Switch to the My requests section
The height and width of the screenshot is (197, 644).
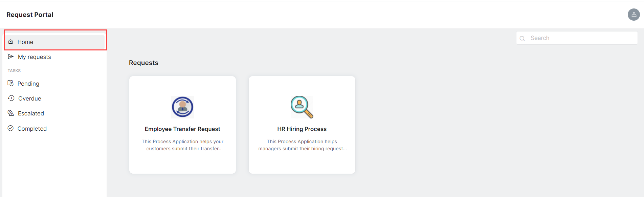pyautogui.click(x=34, y=57)
